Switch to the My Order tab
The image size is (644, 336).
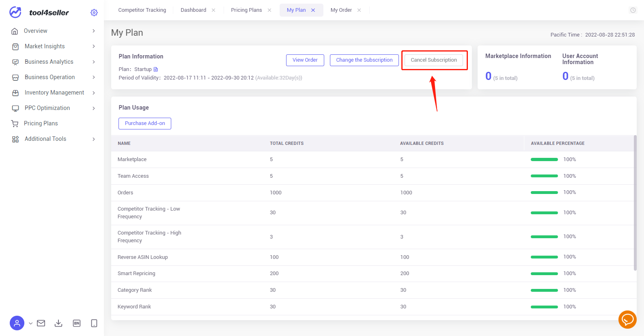point(341,10)
